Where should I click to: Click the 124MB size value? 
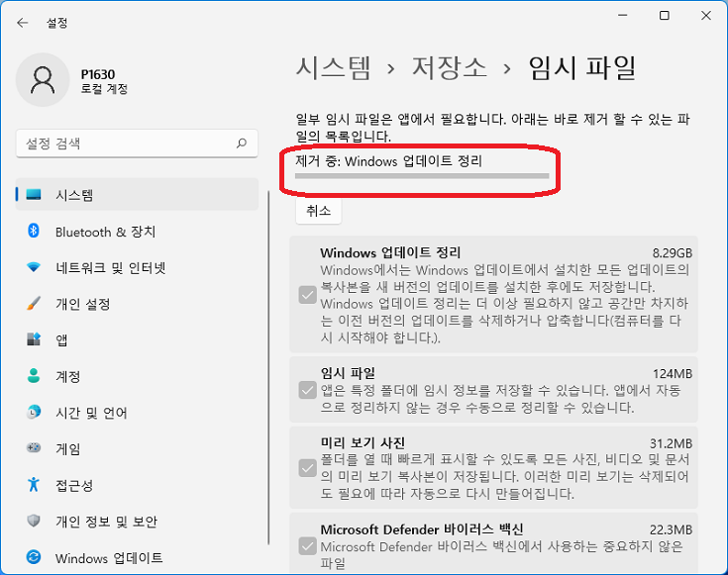coord(673,373)
